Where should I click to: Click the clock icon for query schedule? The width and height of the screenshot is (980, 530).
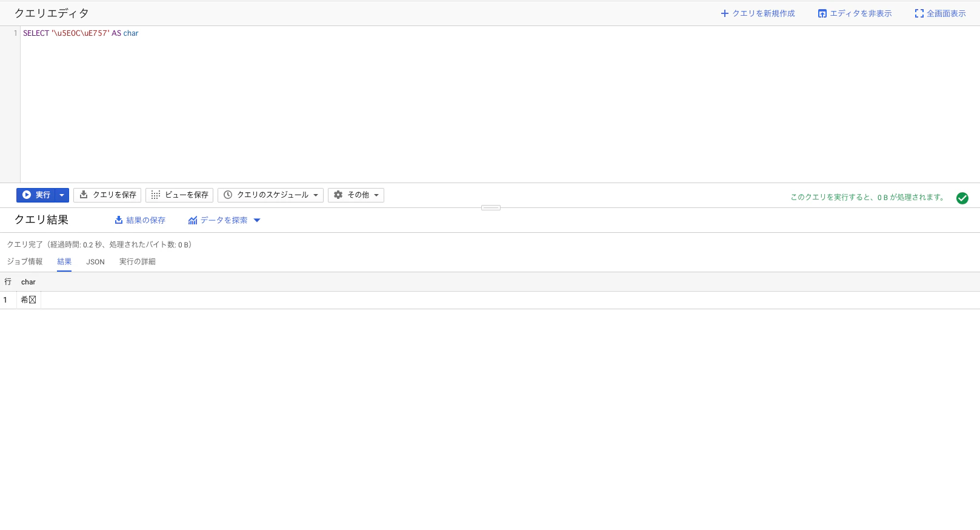(228, 195)
